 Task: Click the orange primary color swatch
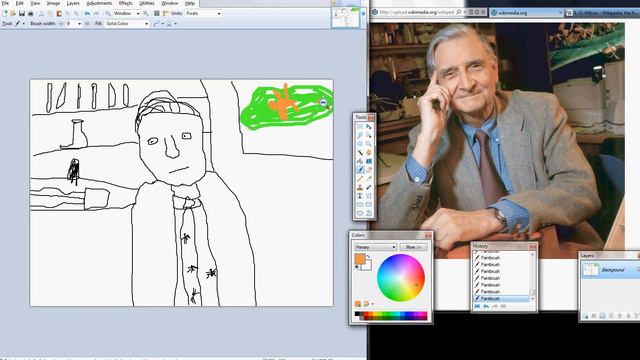[x=360, y=259]
